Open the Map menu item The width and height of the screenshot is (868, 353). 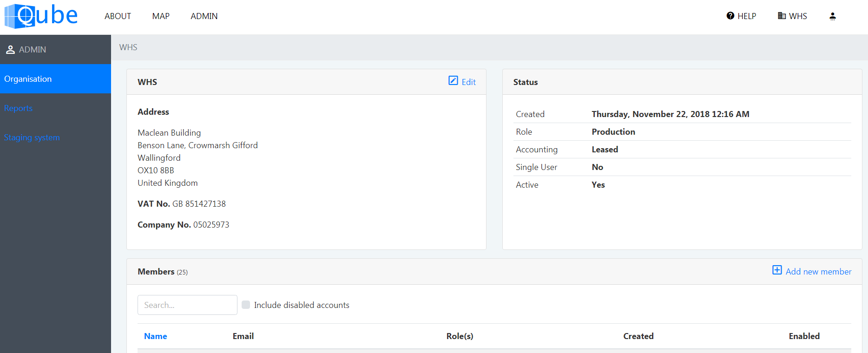pos(161,16)
